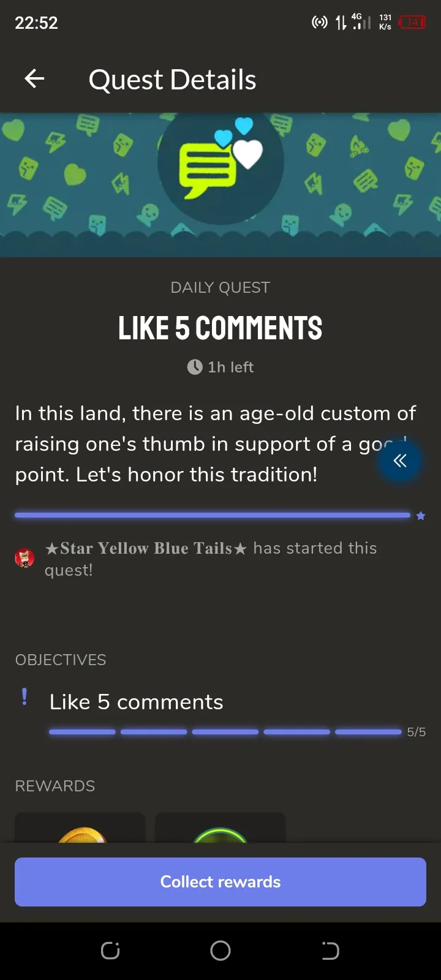Open Star Yellow Blue Tails' avatar
Viewport: 441px width, 980px height.
24,559
